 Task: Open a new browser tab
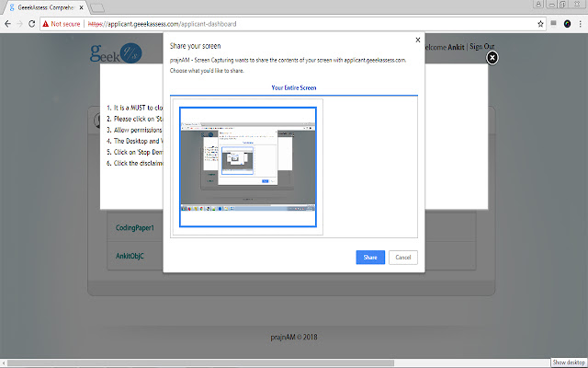(96, 7)
